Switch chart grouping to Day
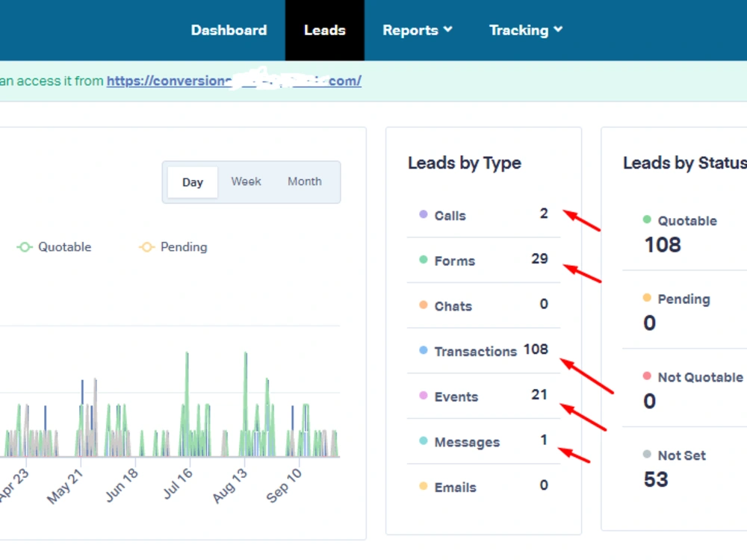Screen dimensions: 747x560 pyautogui.click(x=193, y=182)
